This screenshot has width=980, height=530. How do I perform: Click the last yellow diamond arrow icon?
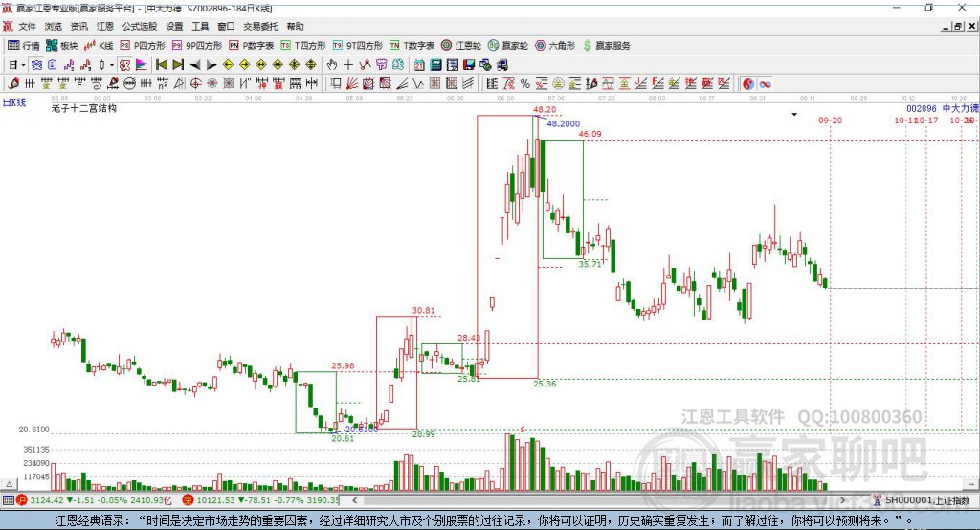(x=311, y=65)
